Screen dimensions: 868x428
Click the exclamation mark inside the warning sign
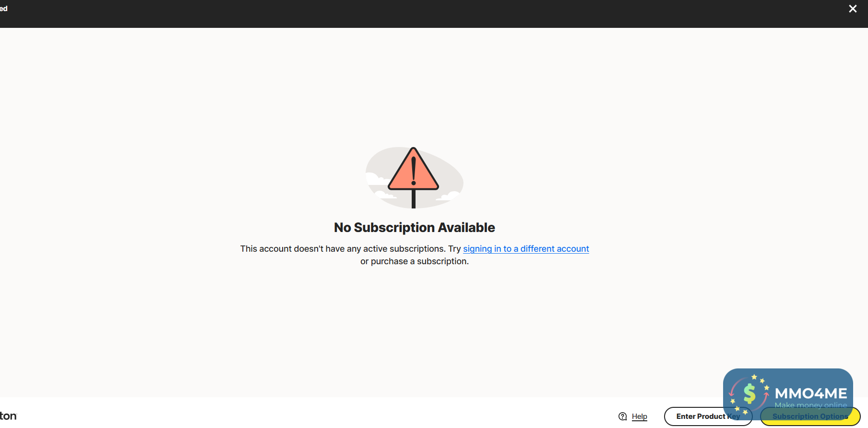pyautogui.click(x=413, y=171)
